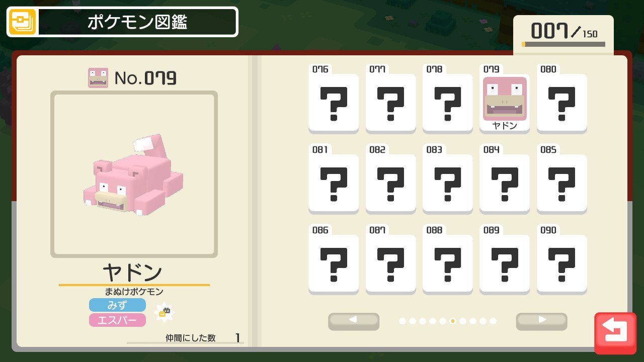Image resolution: width=644 pixels, height=362 pixels.
Task: Go to the previous page arrow
Action: [354, 321]
